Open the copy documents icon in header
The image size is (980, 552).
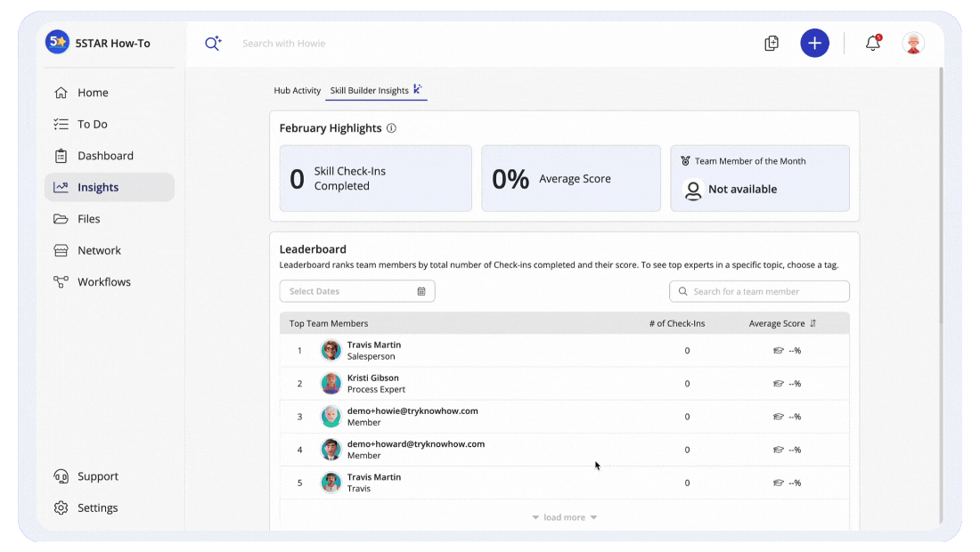tap(772, 43)
